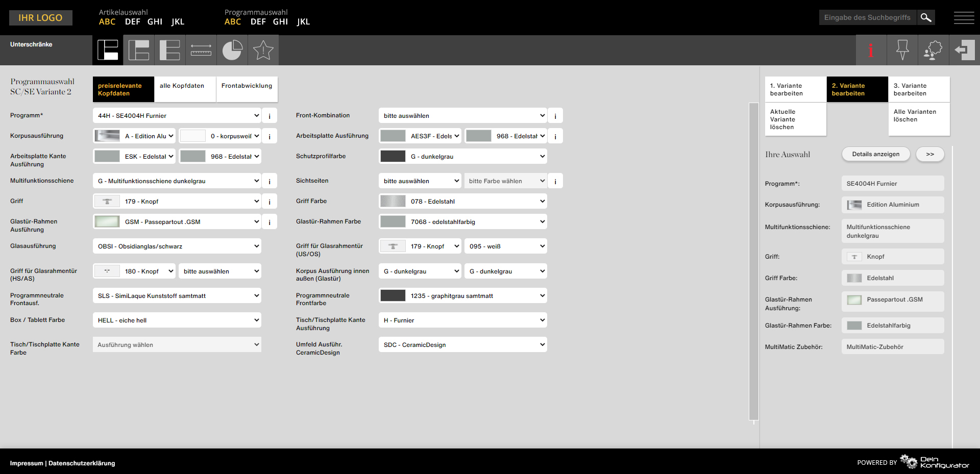Open the hamburger menu at top right
The height and width of the screenshot is (474, 980).
point(964,18)
